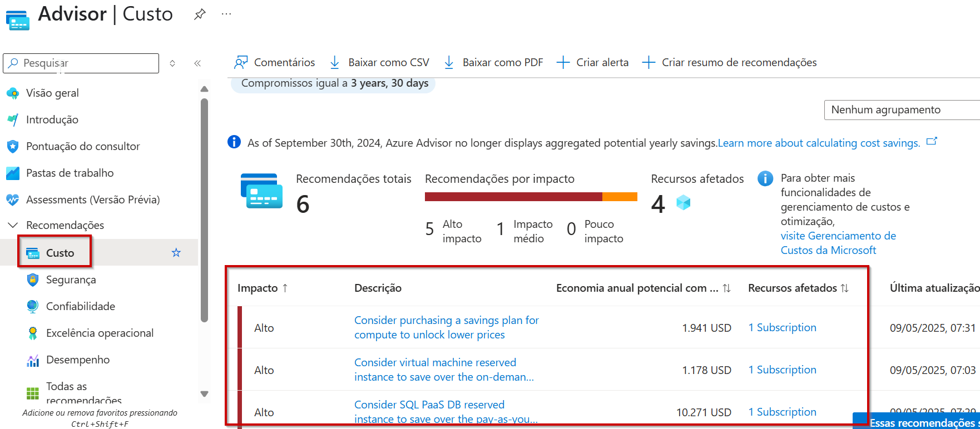Screen dimensions: 980x429
Task: Select Custo recommendations
Action: (x=60, y=253)
